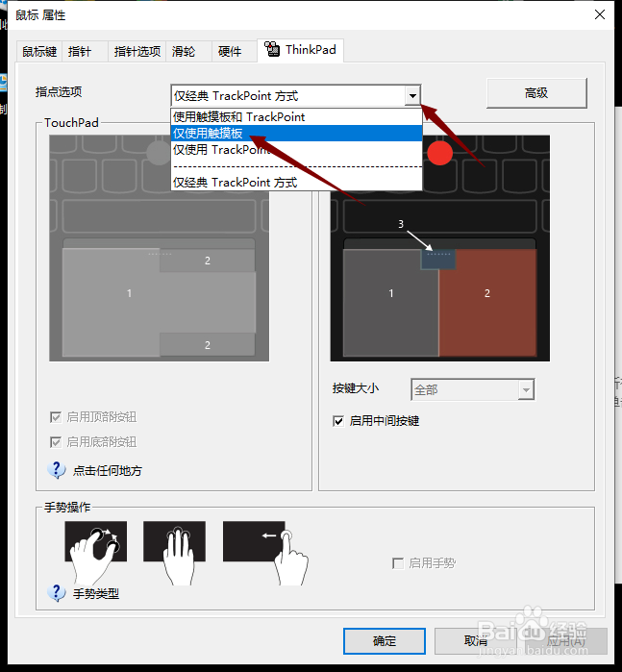This screenshot has width=622, height=672.
Task: Choose 使用触摸板和 TrackPoint option
Action: pyautogui.click(x=296, y=116)
